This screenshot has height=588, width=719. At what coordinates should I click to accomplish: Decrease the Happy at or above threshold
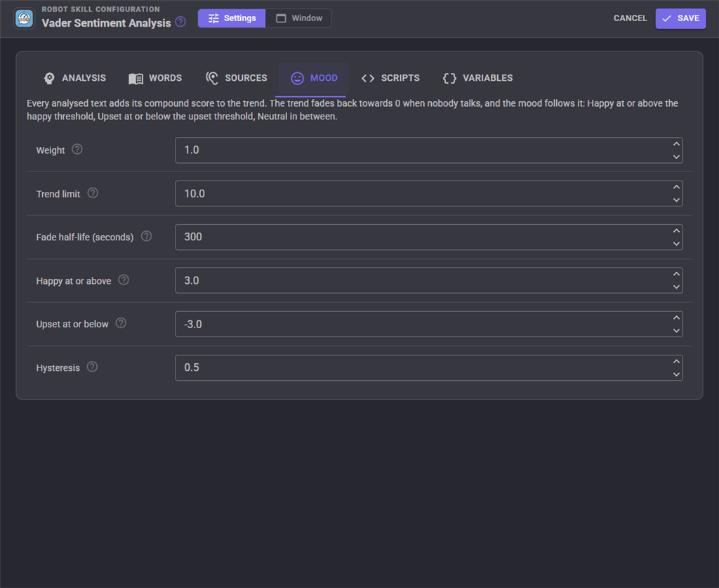click(x=676, y=287)
